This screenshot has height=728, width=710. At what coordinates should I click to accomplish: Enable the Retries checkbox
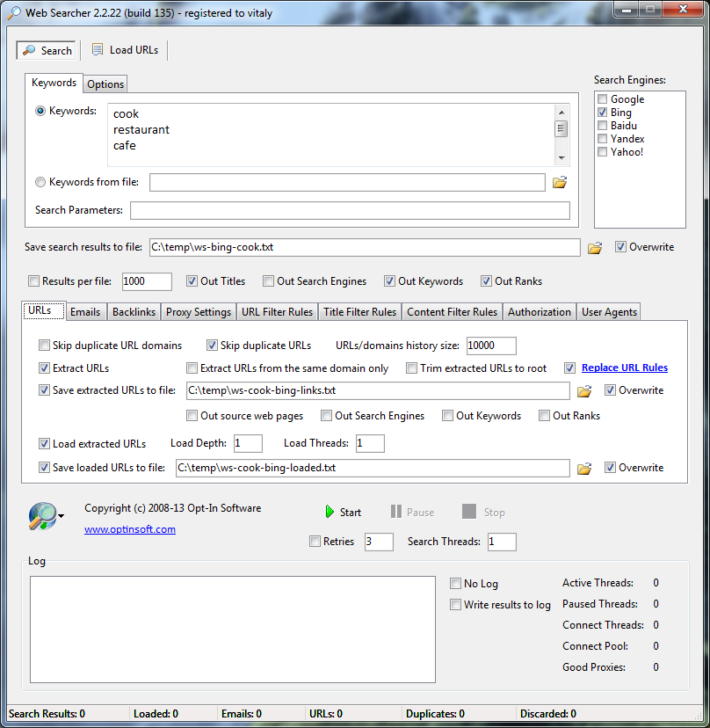click(315, 542)
